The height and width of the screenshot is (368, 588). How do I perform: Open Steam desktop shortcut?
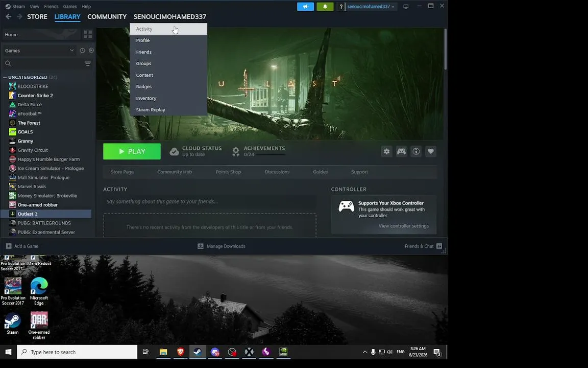(x=12, y=324)
